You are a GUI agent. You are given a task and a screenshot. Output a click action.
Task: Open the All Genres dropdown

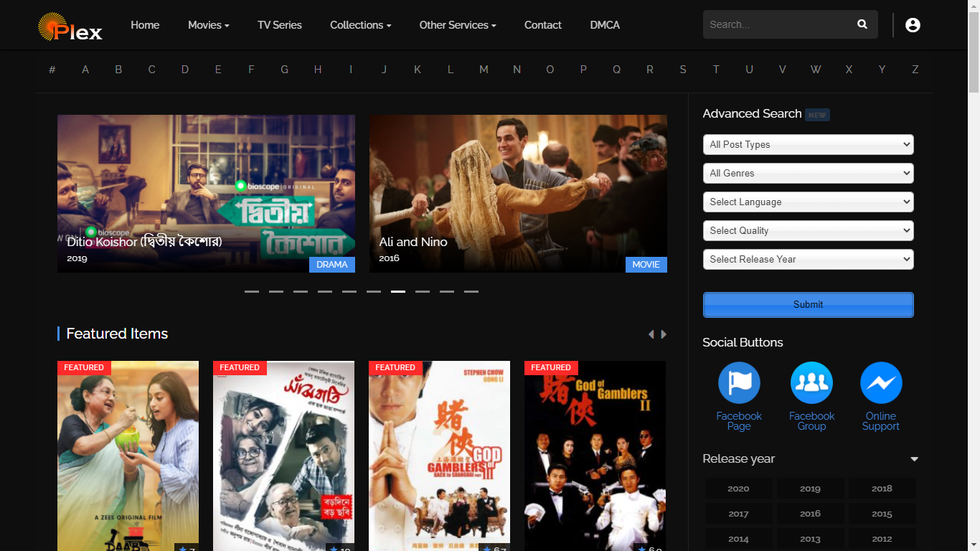(x=808, y=173)
